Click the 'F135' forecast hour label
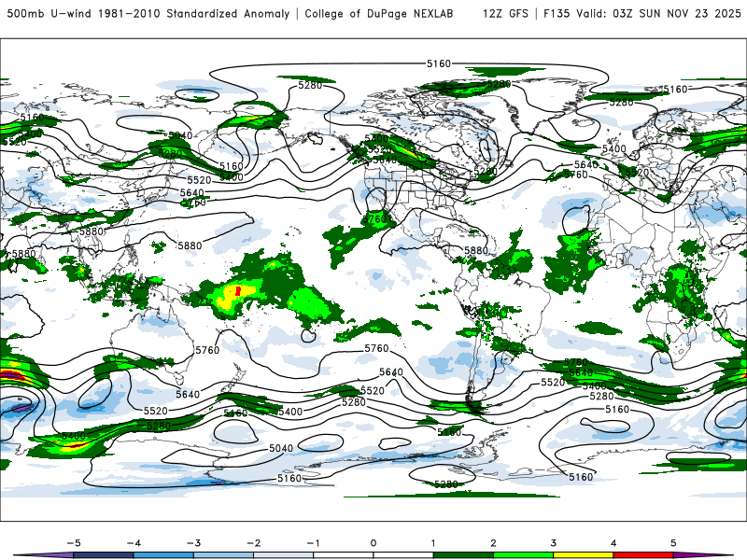 (x=557, y=13)
